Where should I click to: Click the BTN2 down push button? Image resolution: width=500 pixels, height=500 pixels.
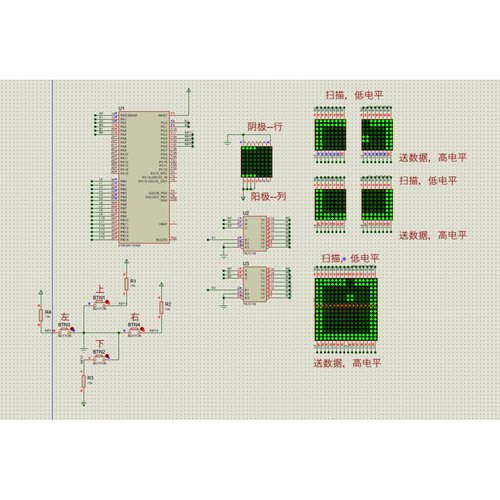[x=99, y=358]
